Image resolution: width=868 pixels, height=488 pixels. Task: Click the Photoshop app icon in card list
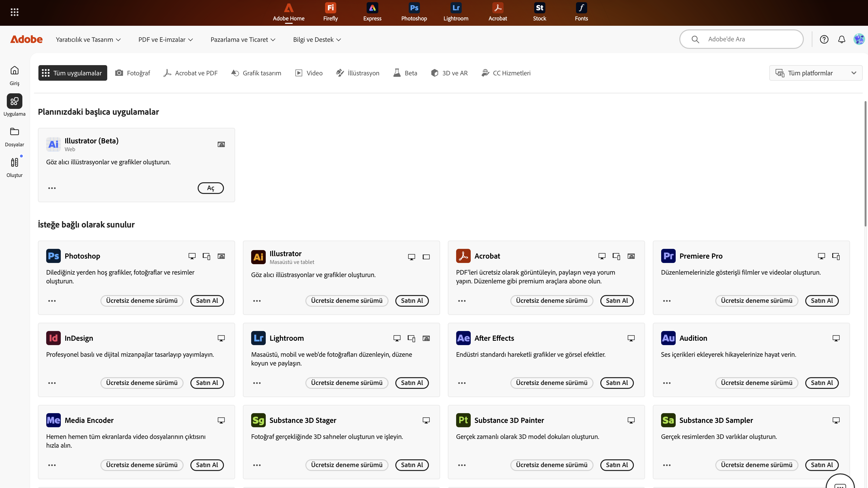53,256
